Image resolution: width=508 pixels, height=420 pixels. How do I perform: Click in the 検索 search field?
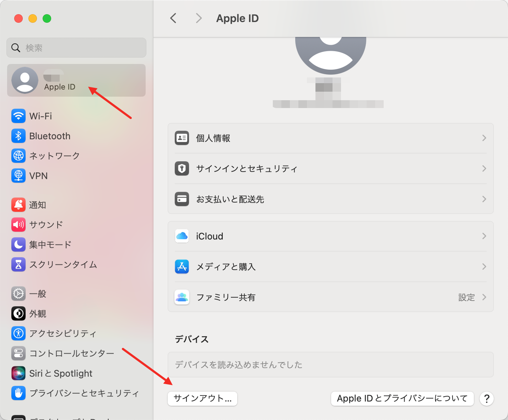[76, 48]
